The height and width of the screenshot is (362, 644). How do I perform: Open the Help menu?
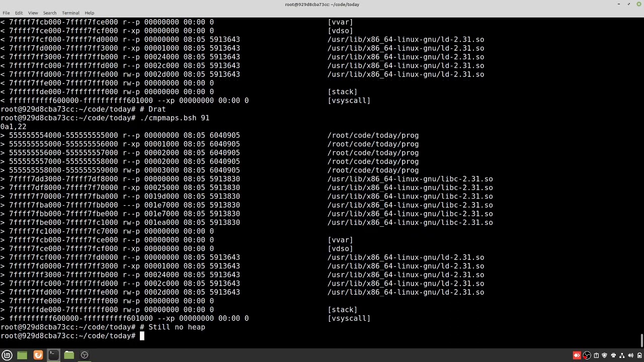(x=89, y=13)
